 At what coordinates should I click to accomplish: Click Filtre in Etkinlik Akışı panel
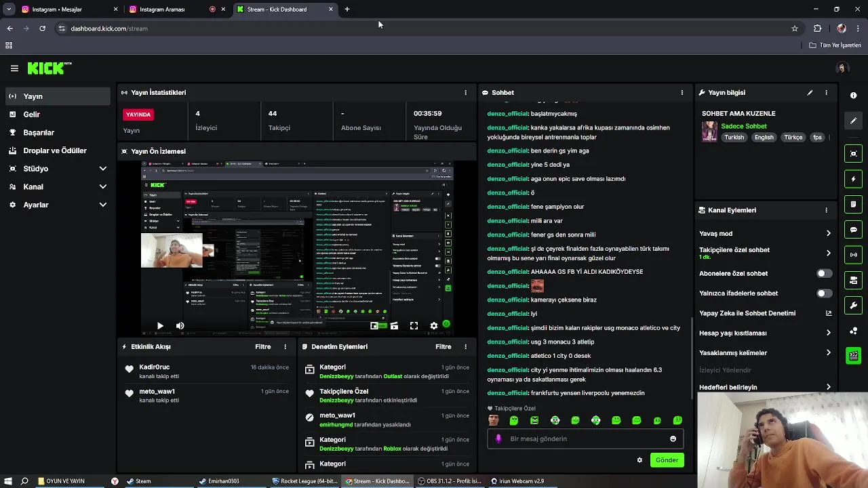pyautogui.click(x=263, y=346)
